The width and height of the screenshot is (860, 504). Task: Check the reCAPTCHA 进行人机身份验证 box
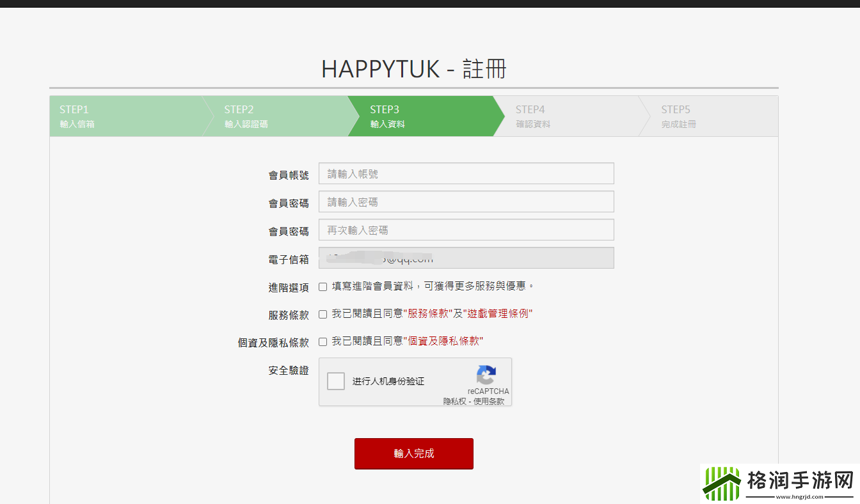(x=335, y=380)
